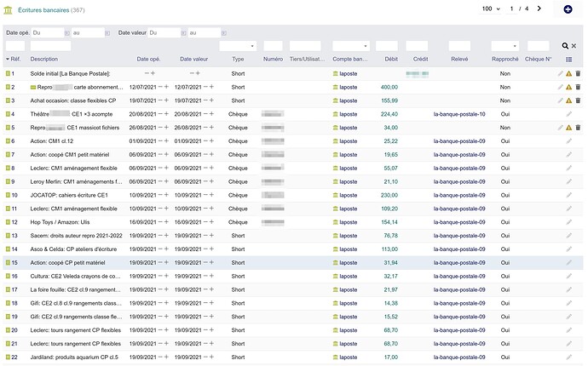The height and width of the screenshot is (366, 588).
Task: Click the Écritures bancaires bank icon
Action: click(8, 10)
